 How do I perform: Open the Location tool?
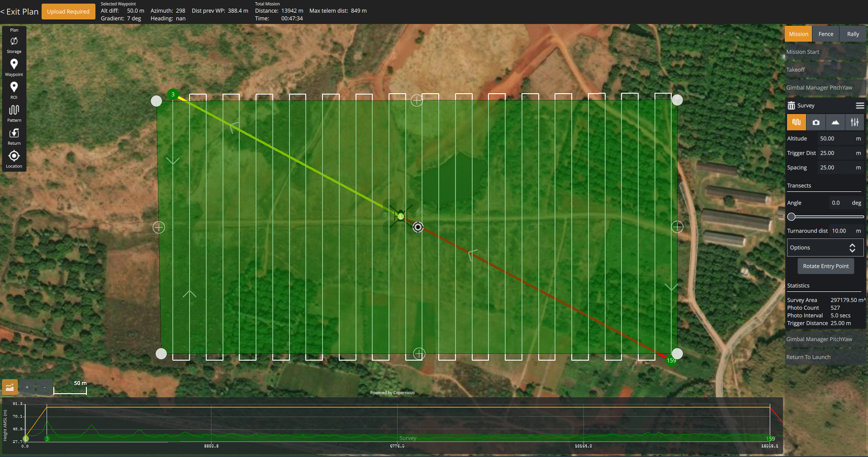coord(14,159)
